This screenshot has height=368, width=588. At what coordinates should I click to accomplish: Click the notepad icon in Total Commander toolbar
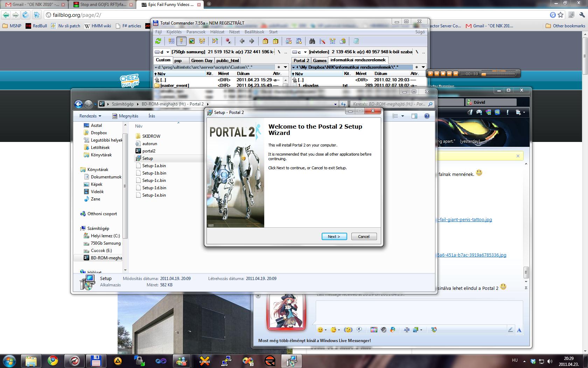pyautogui.click(x=356, y=41)
